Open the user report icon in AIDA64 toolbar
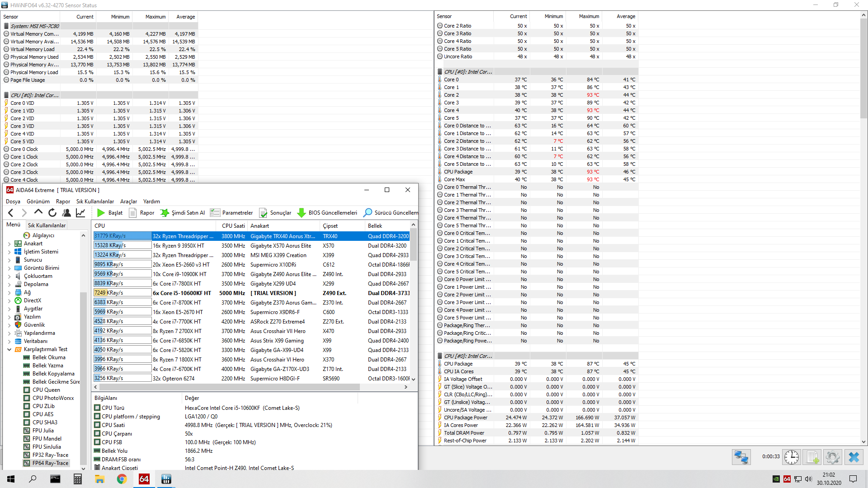868x488 pixels. tap(66, 213)
